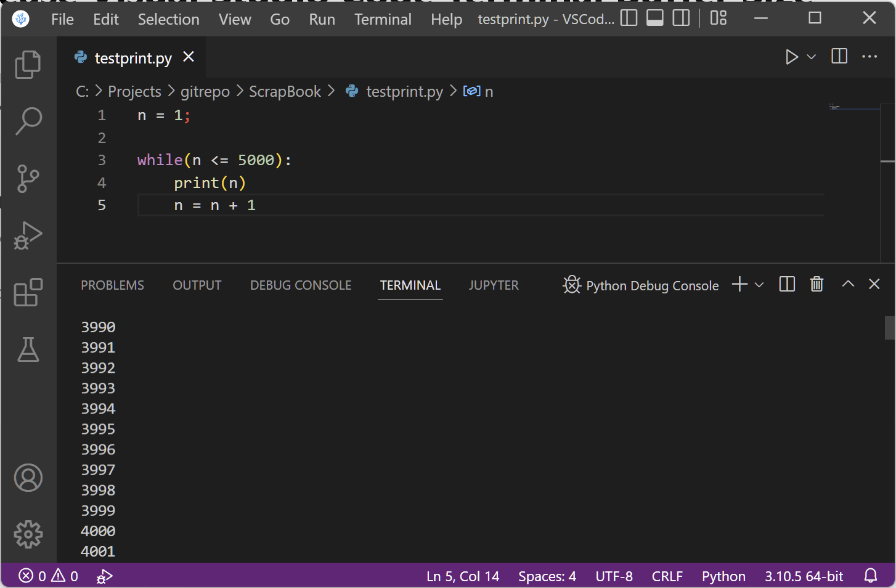Open the run button dropdown arrow
The image size is (896, 588).
[811, 57]
